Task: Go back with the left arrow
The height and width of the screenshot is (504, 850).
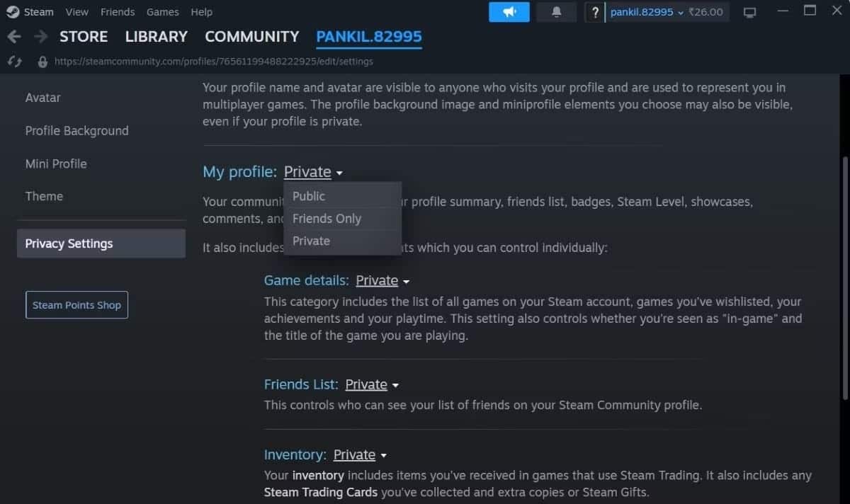Action: click(14, 36)
